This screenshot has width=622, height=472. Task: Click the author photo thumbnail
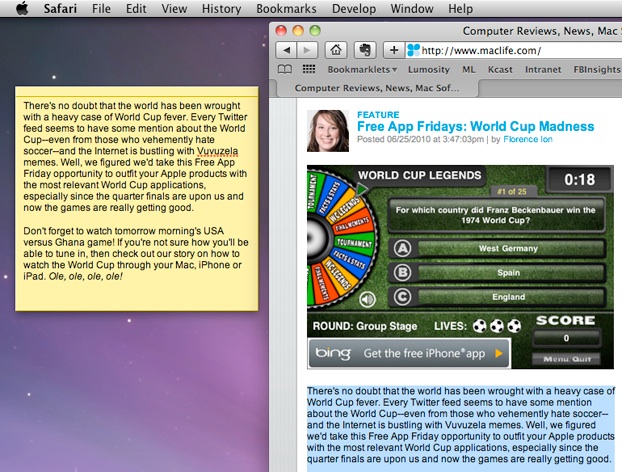coord(328,131)
